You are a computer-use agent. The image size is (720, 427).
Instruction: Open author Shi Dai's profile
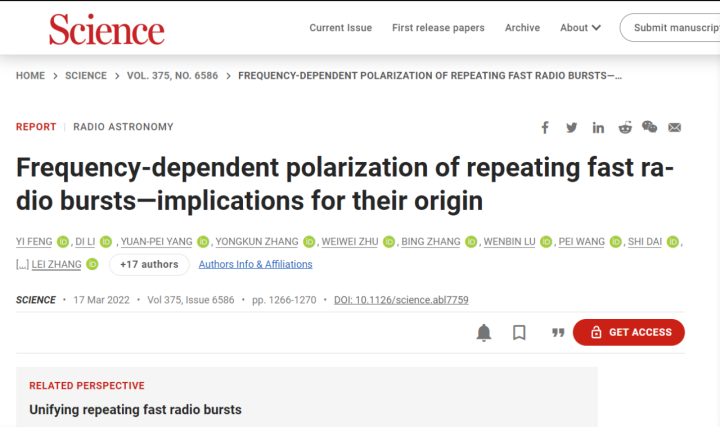[x=645, y=242]
